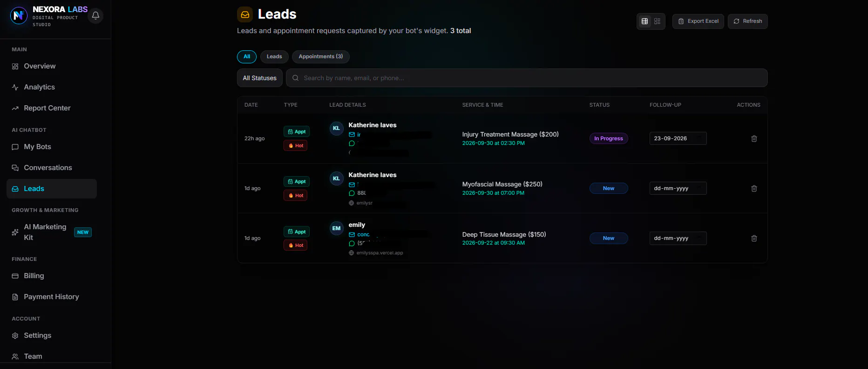Click the Settings gear icon

coord(15,335)
